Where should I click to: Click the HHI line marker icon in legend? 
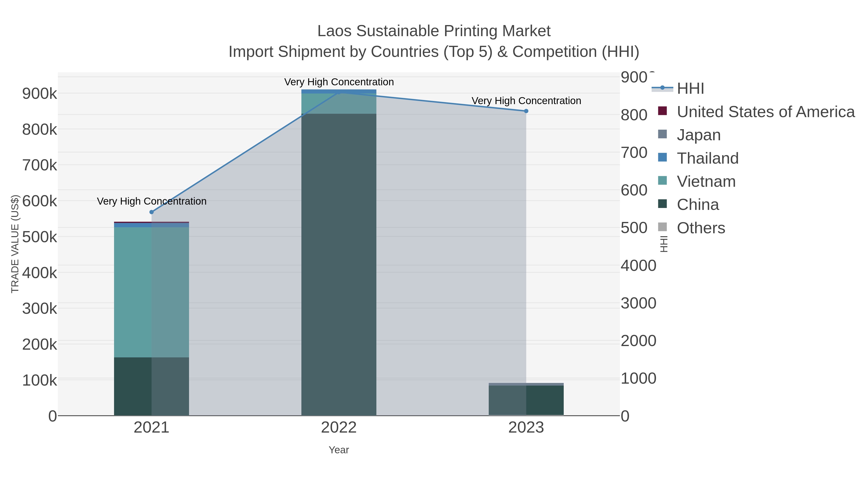[x=663, y=88]
